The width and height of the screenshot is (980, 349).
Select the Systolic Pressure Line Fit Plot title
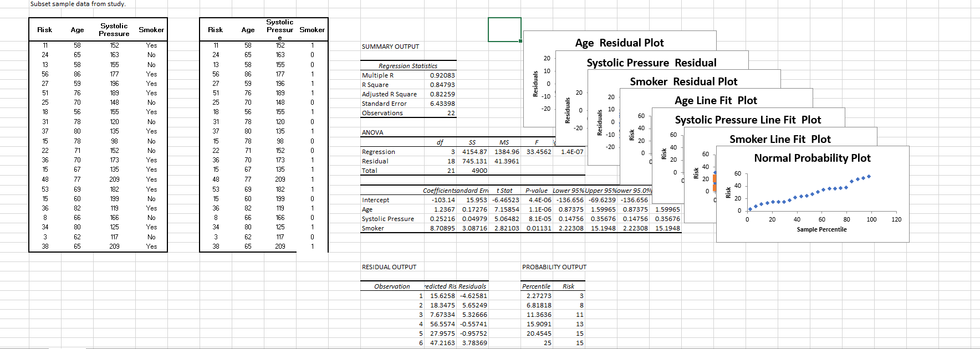[748, 120]
